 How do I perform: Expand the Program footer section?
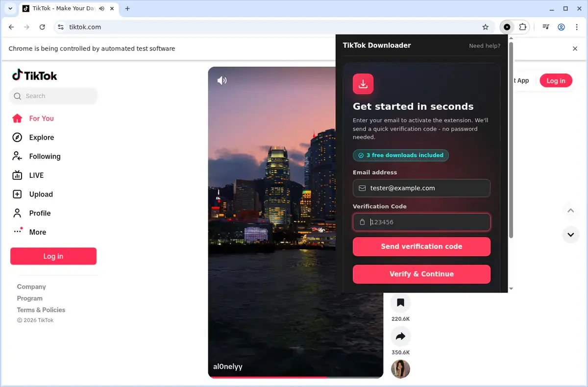coord(30,298)
